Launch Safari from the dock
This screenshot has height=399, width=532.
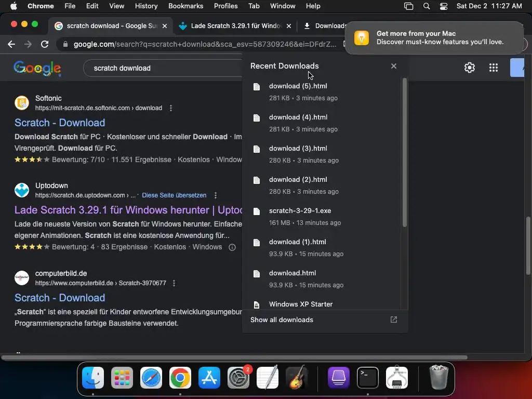pyautogui.click(x=151, y=378)
